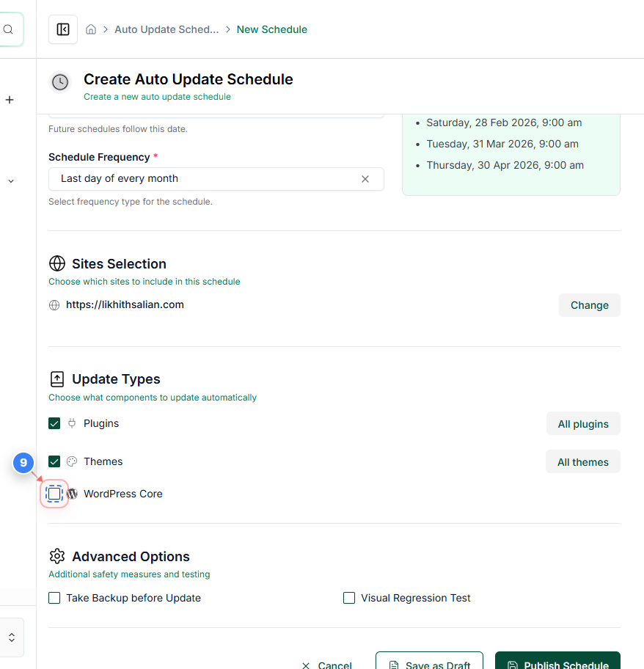Screen dimensions: 644x669
Task: Click the gear icon beside Advanced Options
Action: tap(57, 556)
